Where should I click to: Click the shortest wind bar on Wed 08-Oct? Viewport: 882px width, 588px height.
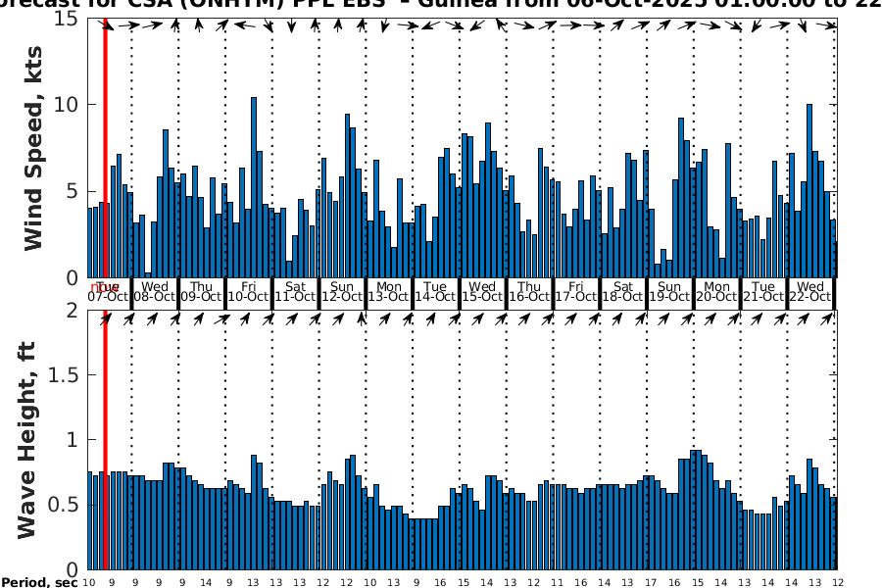pos(148,274)
